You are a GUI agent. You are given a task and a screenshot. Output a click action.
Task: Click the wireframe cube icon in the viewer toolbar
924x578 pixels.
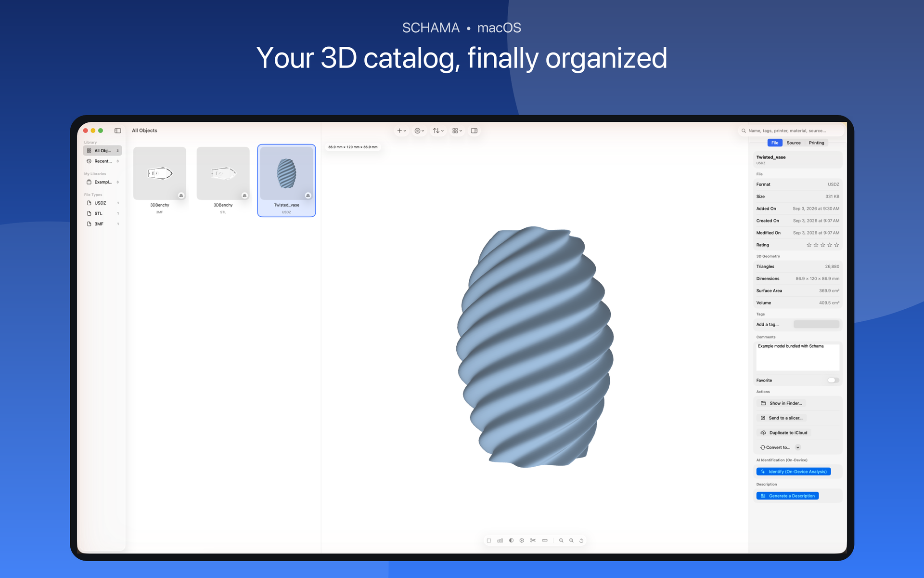tap(522, 540)
